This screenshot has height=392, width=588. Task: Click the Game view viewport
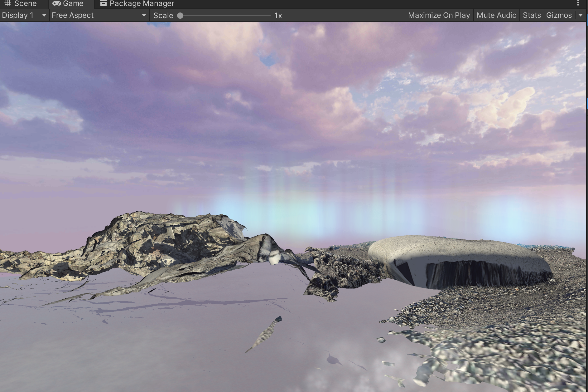tap(293, 207)
